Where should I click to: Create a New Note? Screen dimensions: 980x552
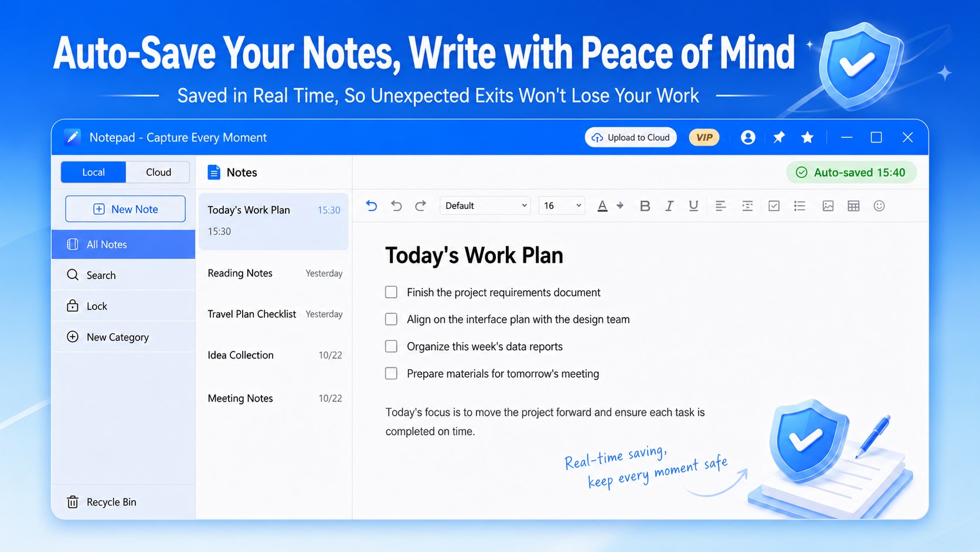[125, 209]
